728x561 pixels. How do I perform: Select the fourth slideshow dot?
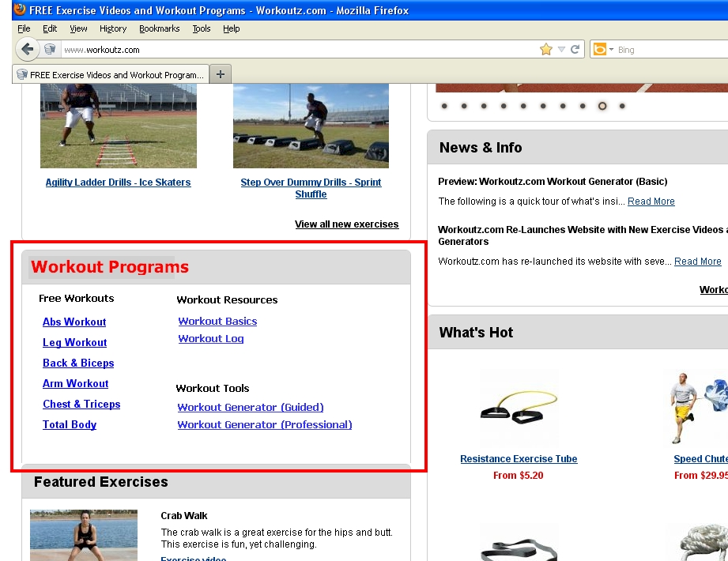[504, 106]
